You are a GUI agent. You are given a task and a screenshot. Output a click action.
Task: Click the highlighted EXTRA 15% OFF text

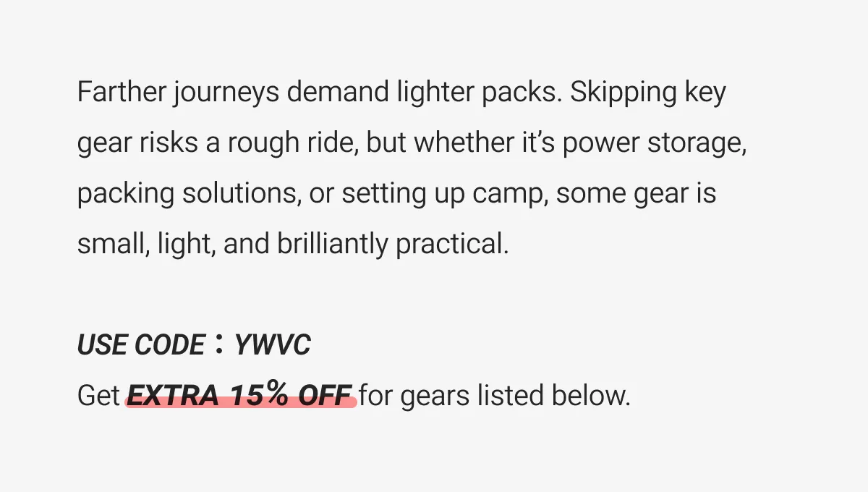coord(241,396)
